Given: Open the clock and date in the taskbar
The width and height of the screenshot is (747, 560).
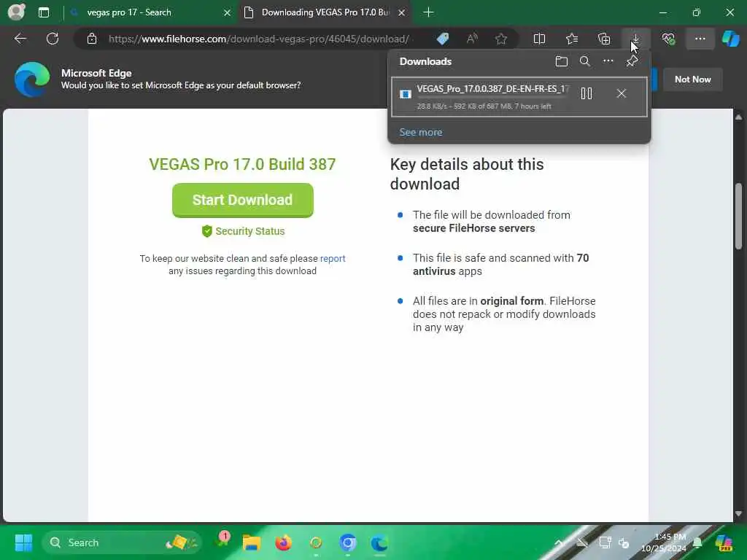Looking at the screenshot, I should tap(664, 542).
